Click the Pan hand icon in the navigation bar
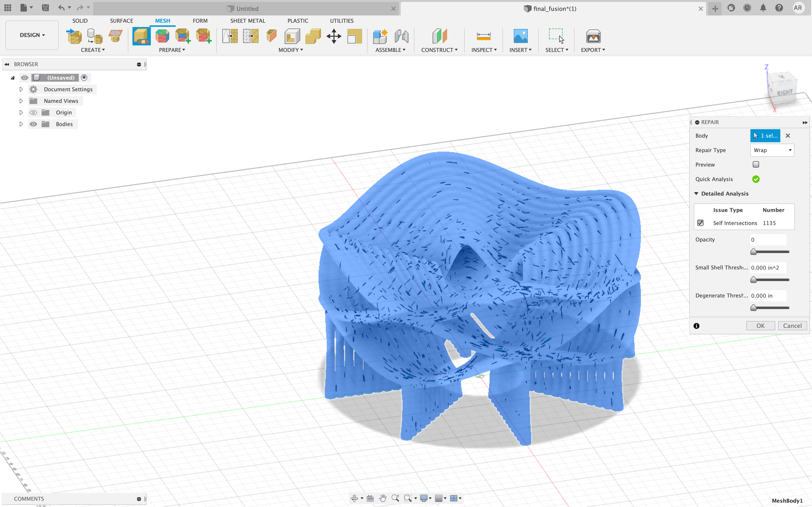 point(383,498)
